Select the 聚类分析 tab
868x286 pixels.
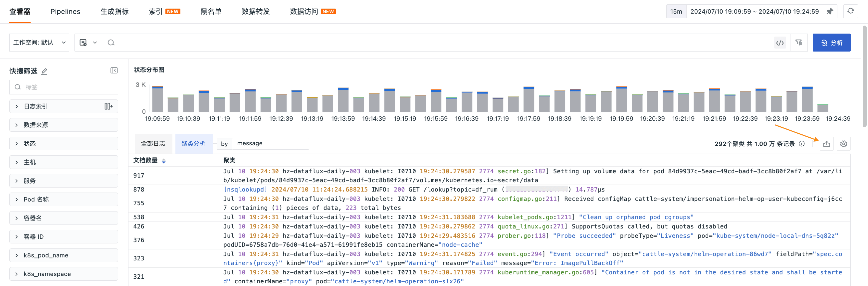[x=193, y=144]
